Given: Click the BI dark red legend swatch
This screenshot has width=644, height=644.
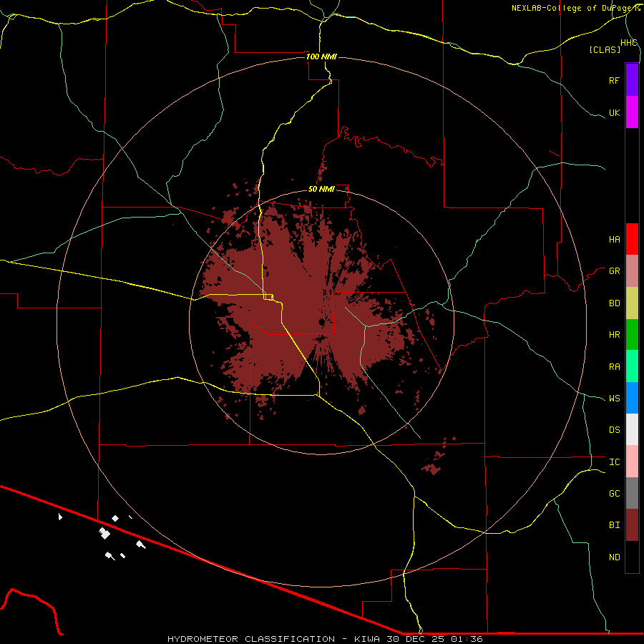Looking at the screenshot, I should [x=632, y=525].
